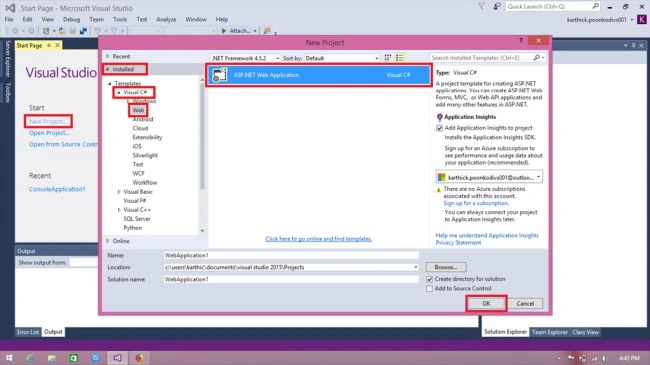Open the Location path dropdown arrow
This screenshot has width=650, height=365.
pos(415,268)
